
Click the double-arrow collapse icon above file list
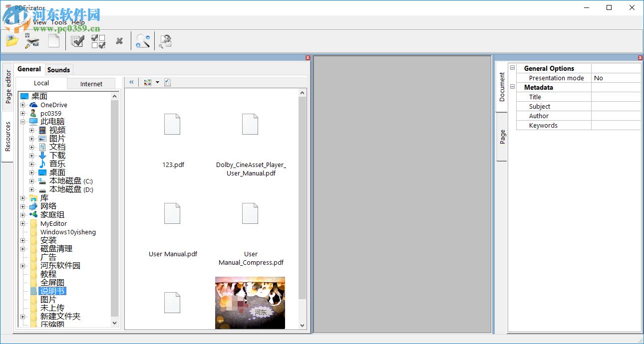131,82
